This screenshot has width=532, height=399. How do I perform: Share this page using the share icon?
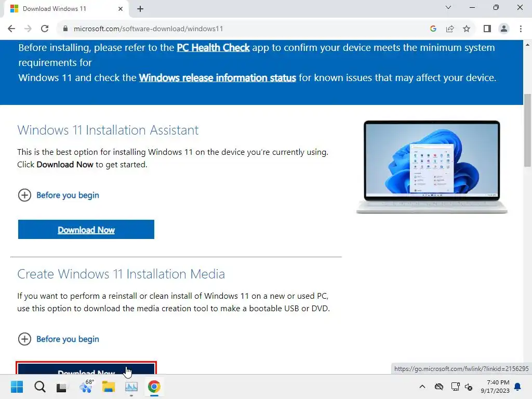click(x=450, y=29)
